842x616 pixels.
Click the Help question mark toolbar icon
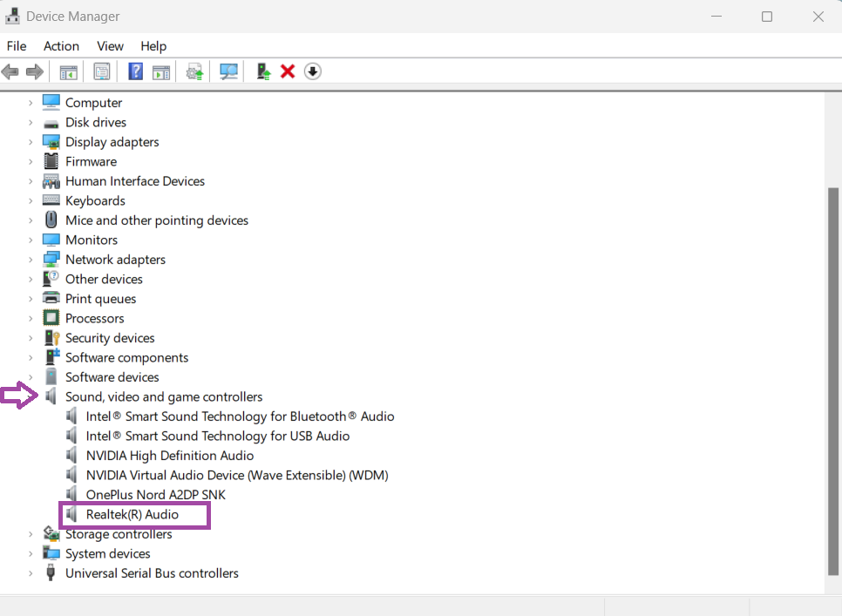point(135,71)
